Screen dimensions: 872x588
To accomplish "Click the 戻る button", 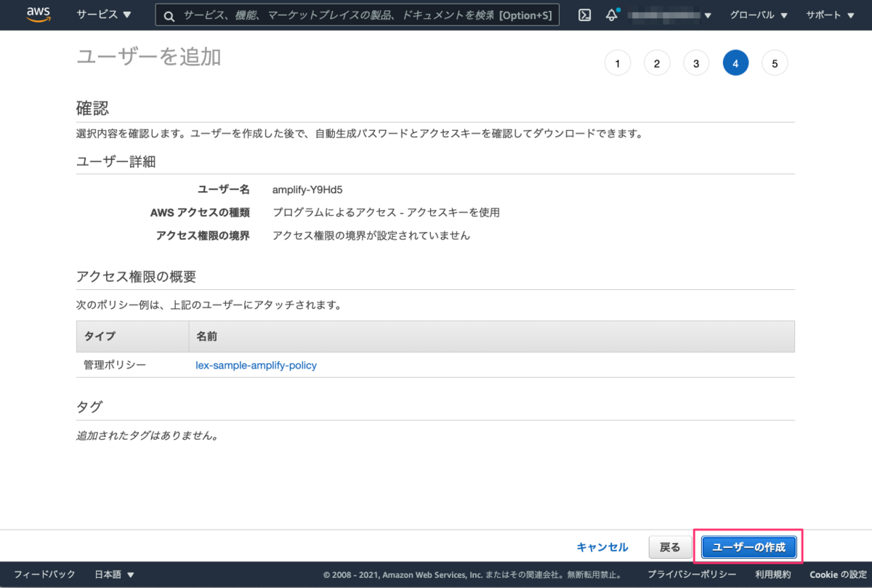I will (670, 547).
